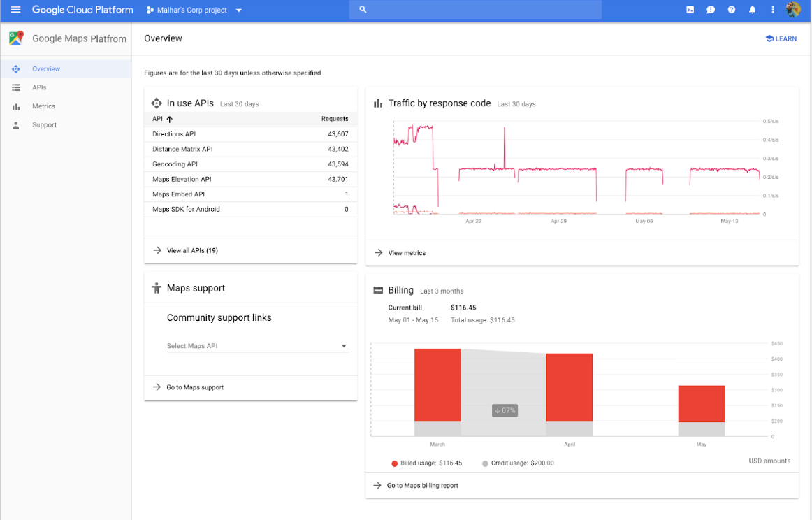Go to APIs in the sidebar
The height and width of the screenshot is (520, 812).
tap(66, 87)
